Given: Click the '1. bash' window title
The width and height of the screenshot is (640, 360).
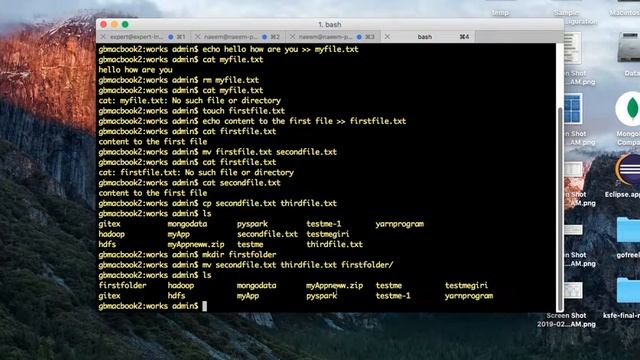Looking at the screenshot, I should 329,24.
